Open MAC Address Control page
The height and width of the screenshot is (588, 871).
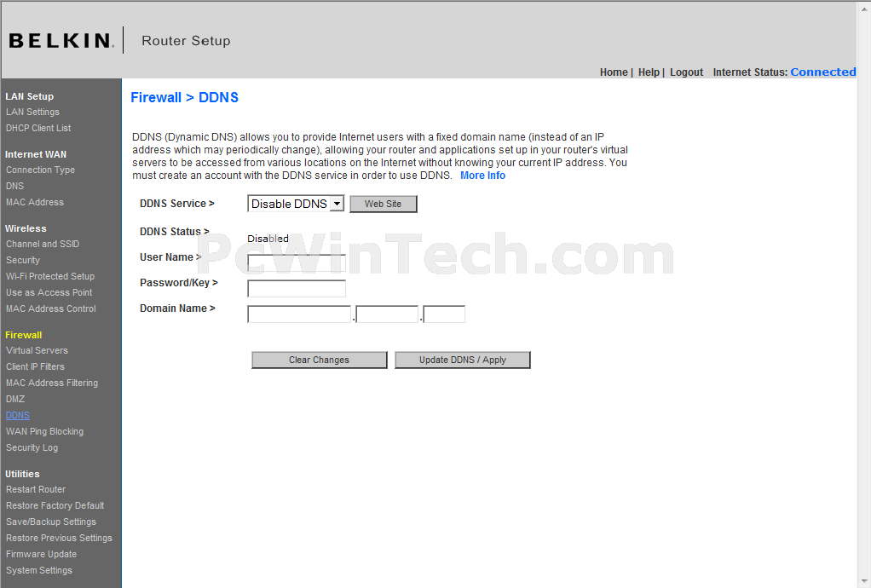point(51,308)
